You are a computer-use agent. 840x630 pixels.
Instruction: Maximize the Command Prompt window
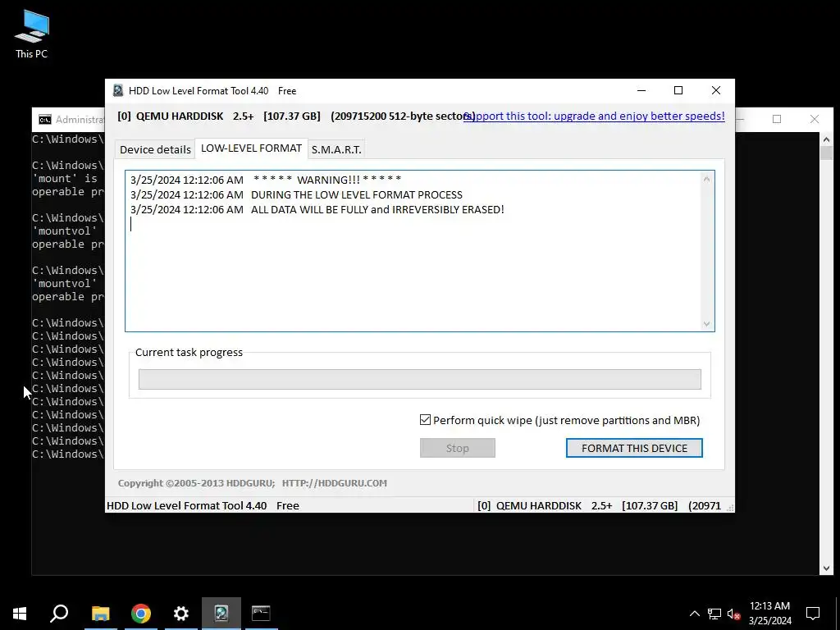click(x=777, y=119)
